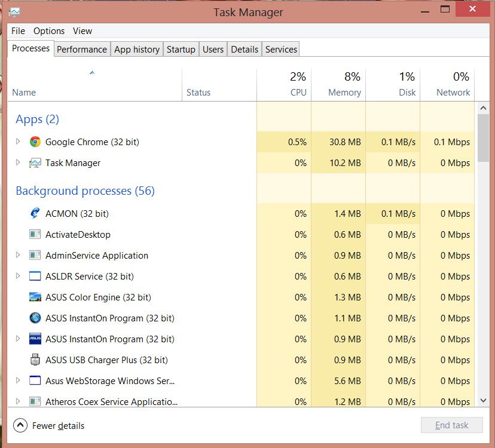The image size is (495, 448).
Task: Expand the AdminService Application entry
Action: pyautogui.click(x=18, y=254)
